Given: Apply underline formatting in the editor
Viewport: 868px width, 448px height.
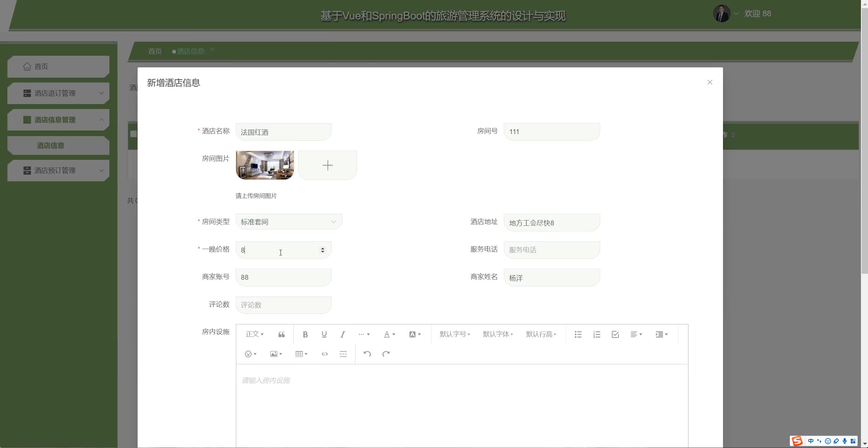Looking at the screenshot, I should tap(324, 334).
